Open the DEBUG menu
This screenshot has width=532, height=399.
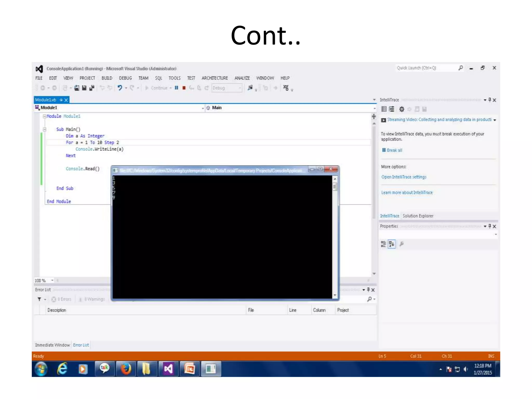125,78
